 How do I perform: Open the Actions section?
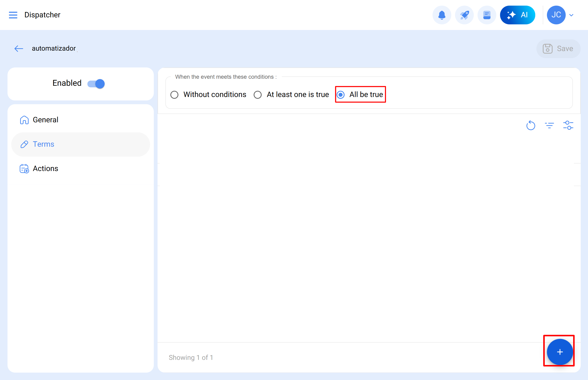[x=45, y=168]
